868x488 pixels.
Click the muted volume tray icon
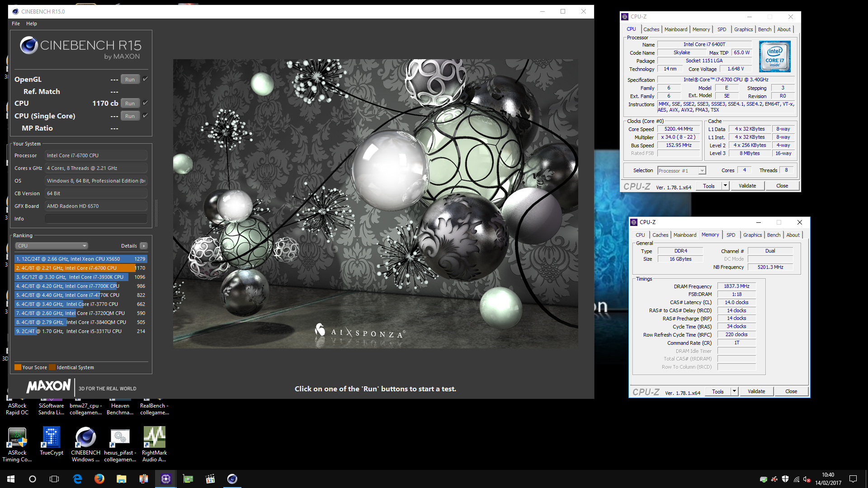tap(807, 479)
